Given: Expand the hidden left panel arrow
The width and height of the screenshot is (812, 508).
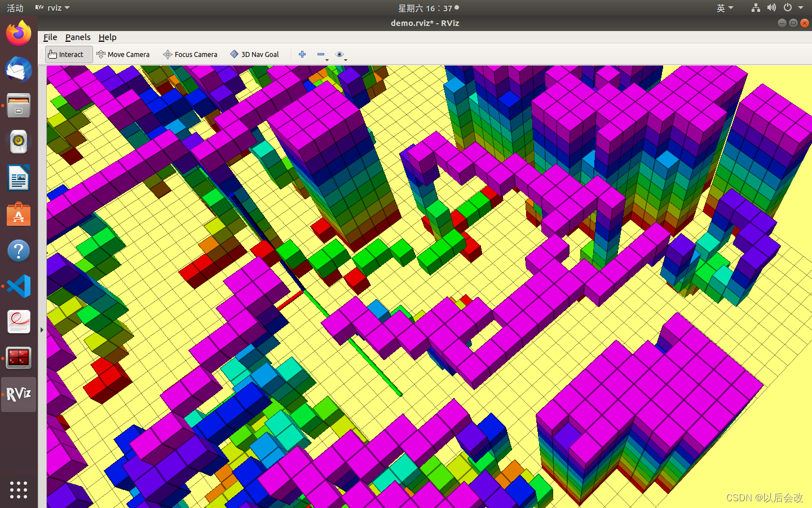Looking at the screenshot, I should [42, 330].
